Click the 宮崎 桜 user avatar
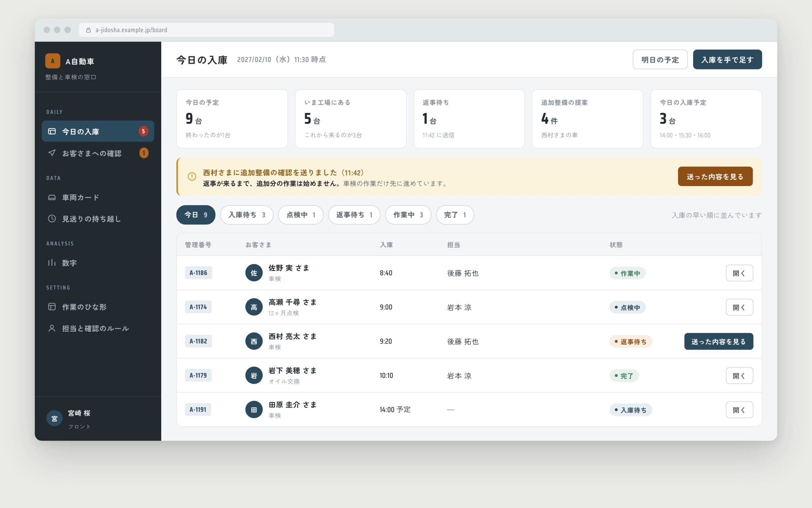Viewport: 812px width, 508px height. click(55, 418)
